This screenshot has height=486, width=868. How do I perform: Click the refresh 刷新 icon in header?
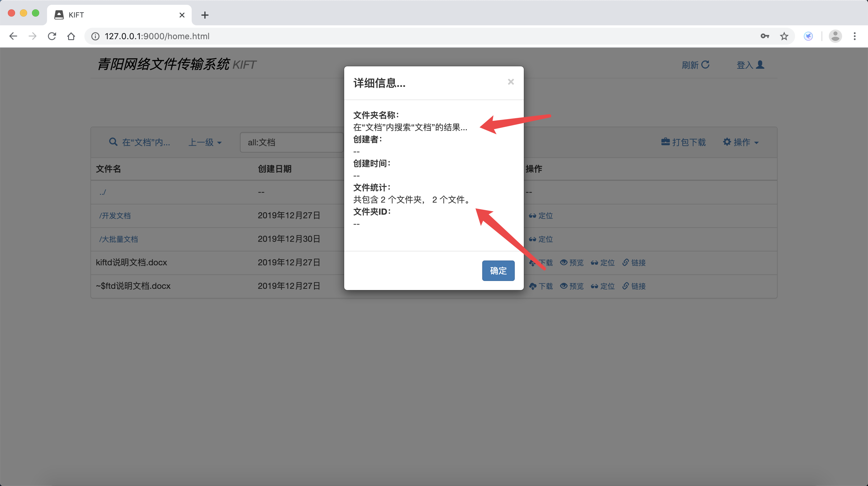(x=705, y=65)
